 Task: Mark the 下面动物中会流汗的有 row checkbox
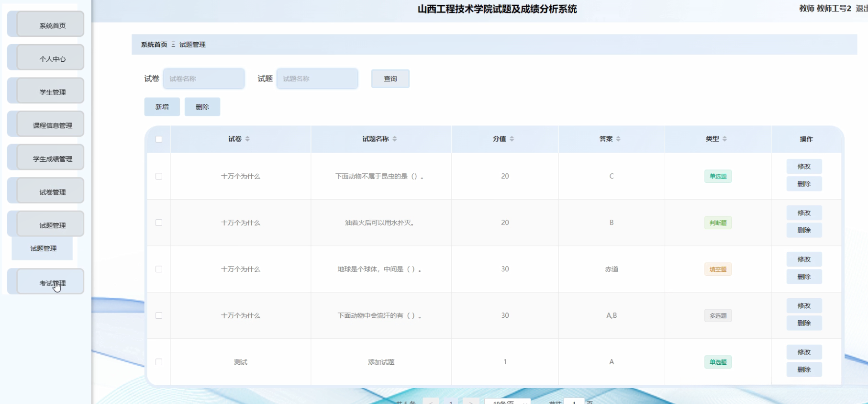(x=159, y=315)
